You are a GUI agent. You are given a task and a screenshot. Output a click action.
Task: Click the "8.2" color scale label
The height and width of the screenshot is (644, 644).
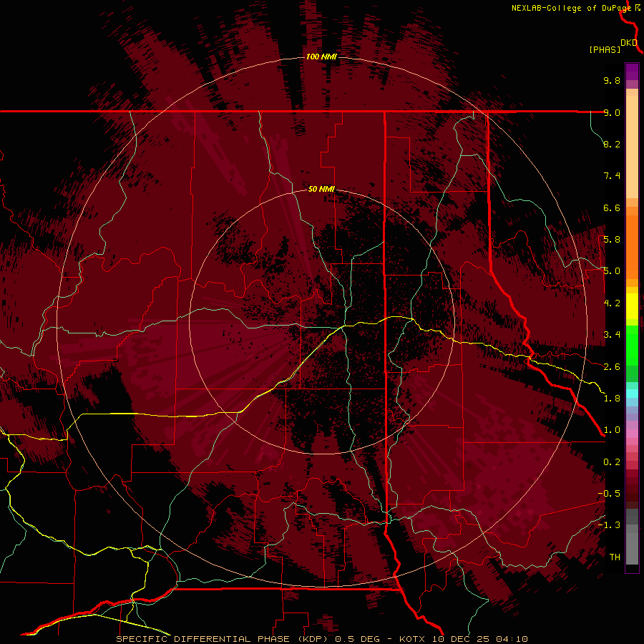tap(612, 144)
